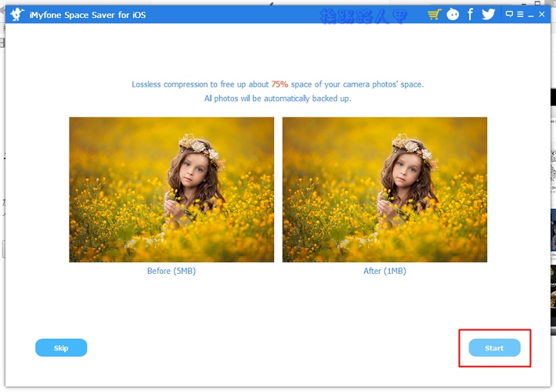
Task: Click the Before (5MB) photo thumbnail
Action: (x=171, y=189)
